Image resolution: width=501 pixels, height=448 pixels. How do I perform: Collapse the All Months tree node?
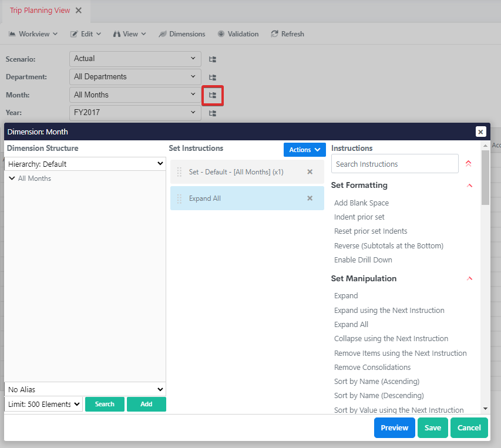pyautogui.click(x=12, y=178)
